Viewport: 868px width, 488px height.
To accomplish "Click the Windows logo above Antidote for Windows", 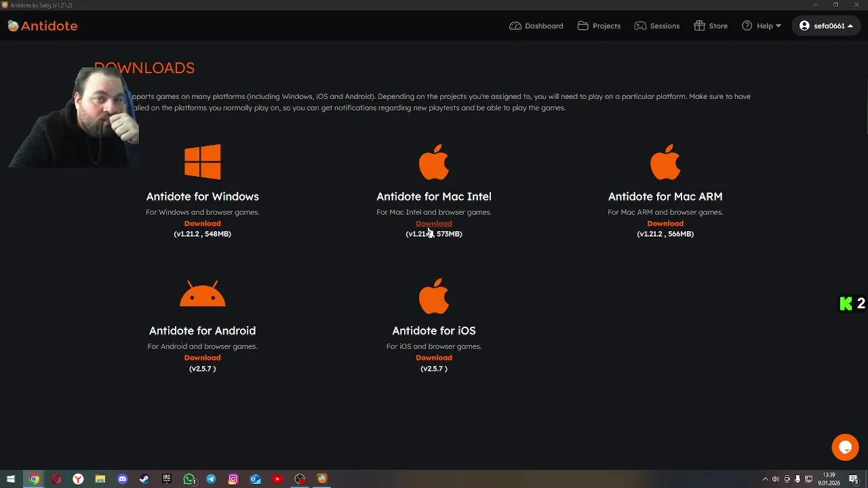I will 202,161.
